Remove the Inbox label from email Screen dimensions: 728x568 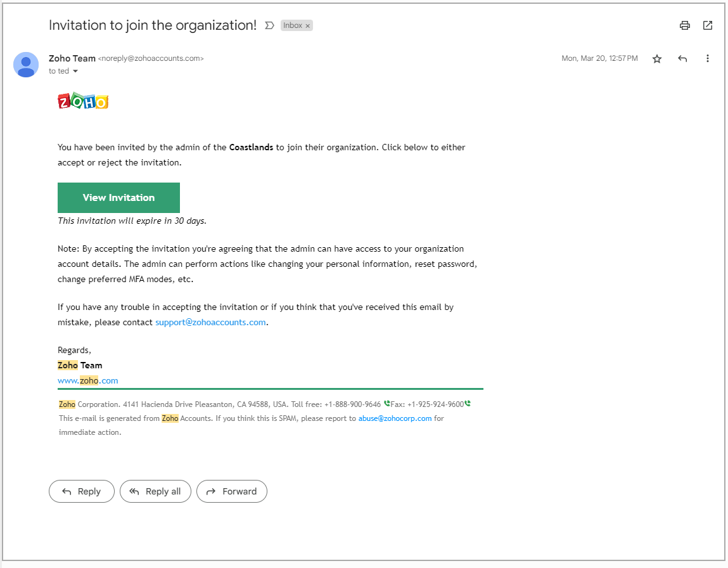point(308,26)
